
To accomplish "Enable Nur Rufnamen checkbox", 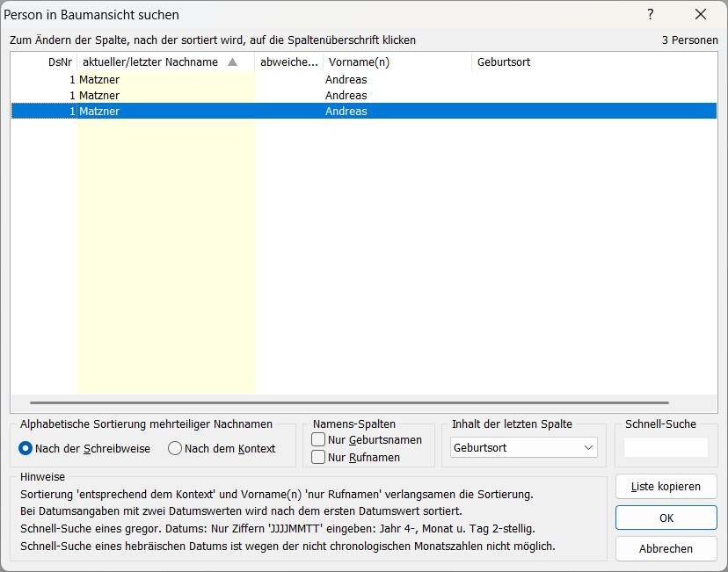I will tap(318, 457).
